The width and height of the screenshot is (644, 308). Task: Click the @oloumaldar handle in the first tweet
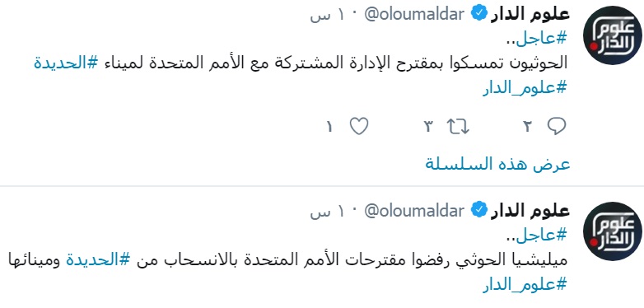[x=415, y=14]
